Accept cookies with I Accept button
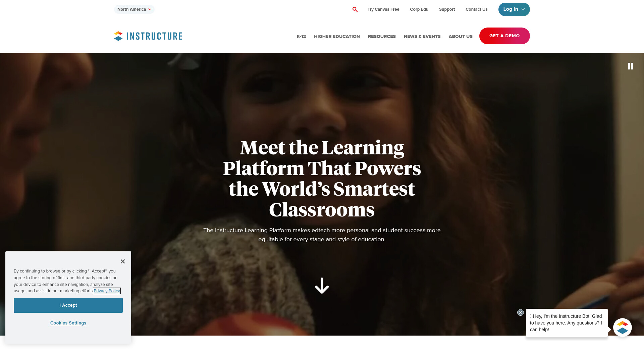This screenshot has height=349, width=644. (x=68, y=305)
